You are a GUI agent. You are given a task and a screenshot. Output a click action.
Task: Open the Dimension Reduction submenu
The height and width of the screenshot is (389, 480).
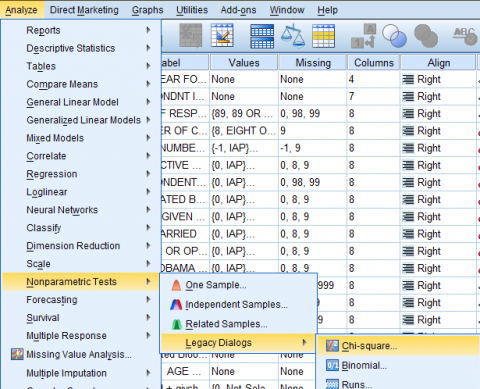click(x=81, y=246)
